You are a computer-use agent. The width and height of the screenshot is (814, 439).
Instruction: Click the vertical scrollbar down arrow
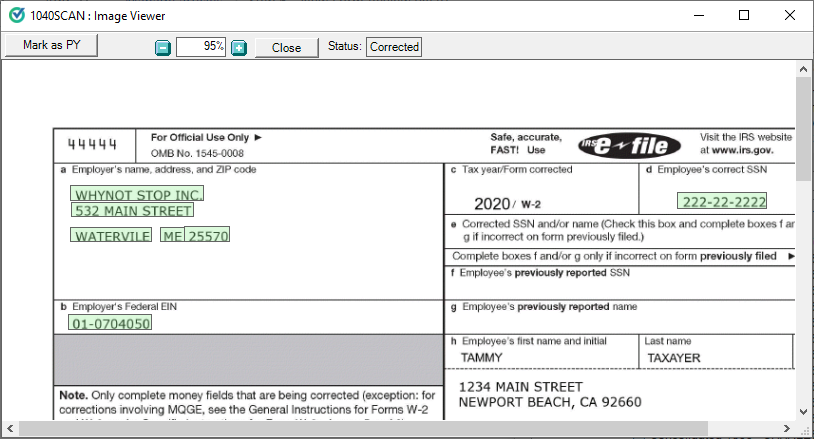[804, 412]
